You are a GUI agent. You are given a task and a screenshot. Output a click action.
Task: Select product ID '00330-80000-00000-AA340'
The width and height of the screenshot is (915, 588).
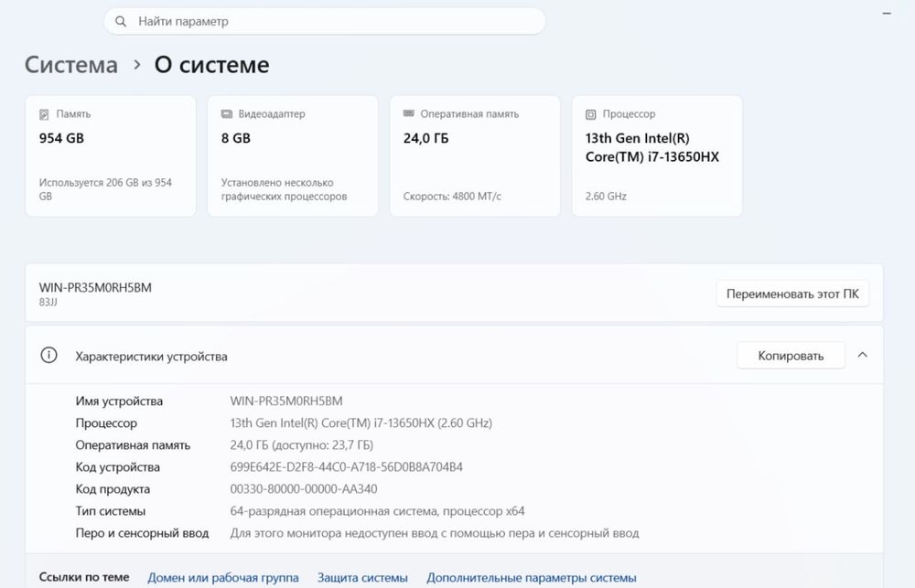[x=304, y=489]
